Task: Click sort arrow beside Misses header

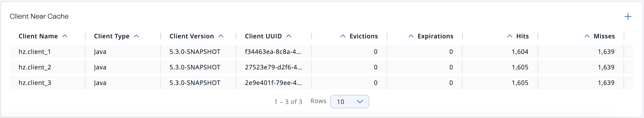Action: [587, 36]
